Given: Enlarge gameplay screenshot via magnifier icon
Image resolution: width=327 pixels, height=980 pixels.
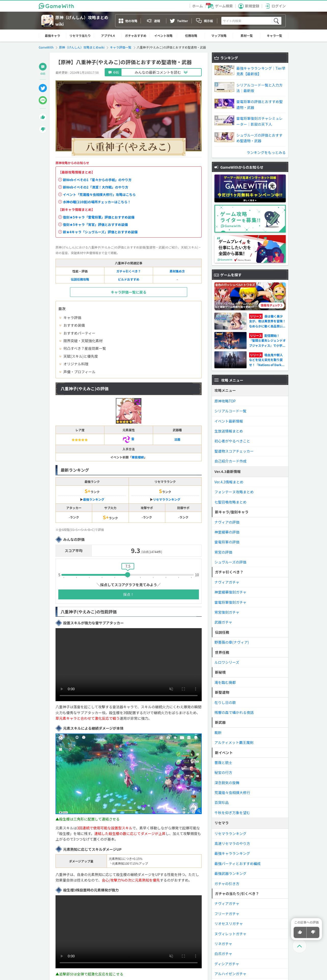Looking at the screenshot, I should 198,811.
